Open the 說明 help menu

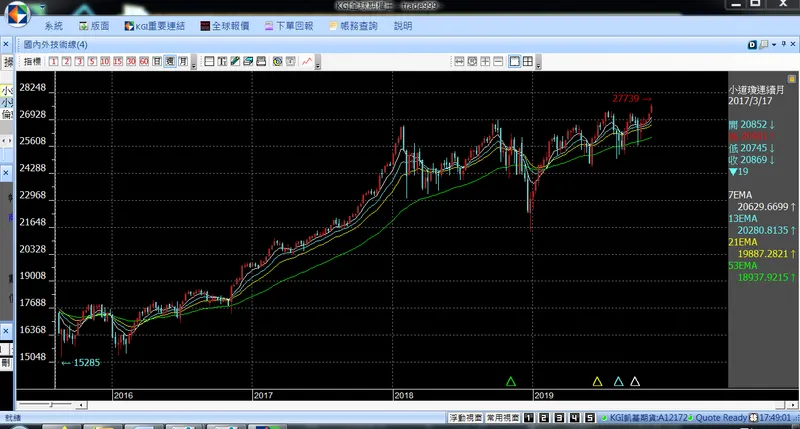[x=403, y=26]
